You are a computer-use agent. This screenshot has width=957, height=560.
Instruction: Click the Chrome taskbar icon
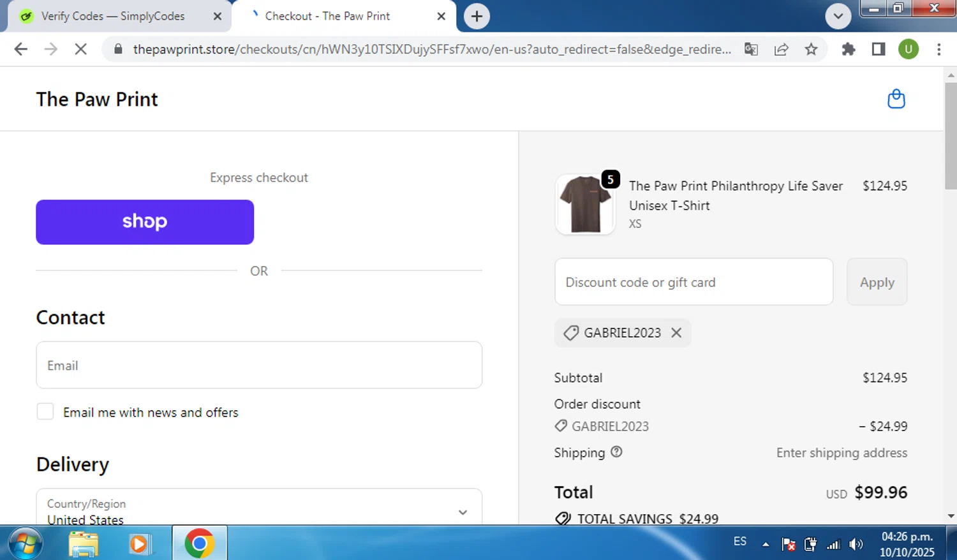(199, 543)
